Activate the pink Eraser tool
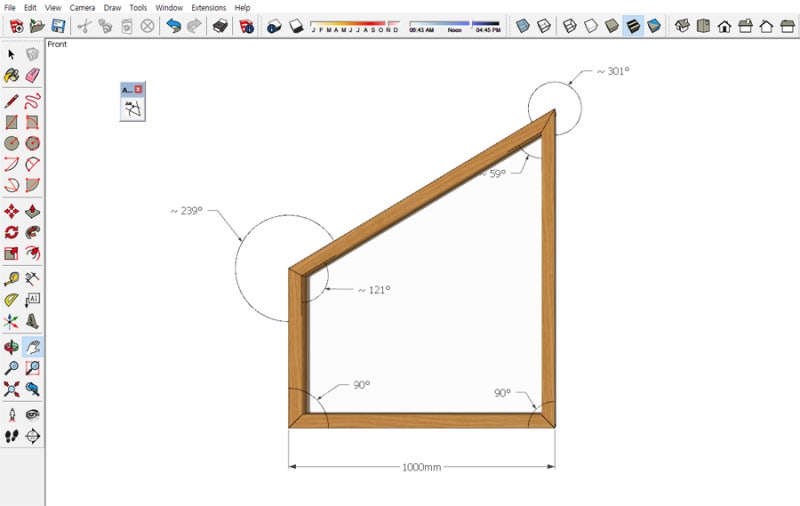Screen dimensions: 800x506 pos(32,75)
